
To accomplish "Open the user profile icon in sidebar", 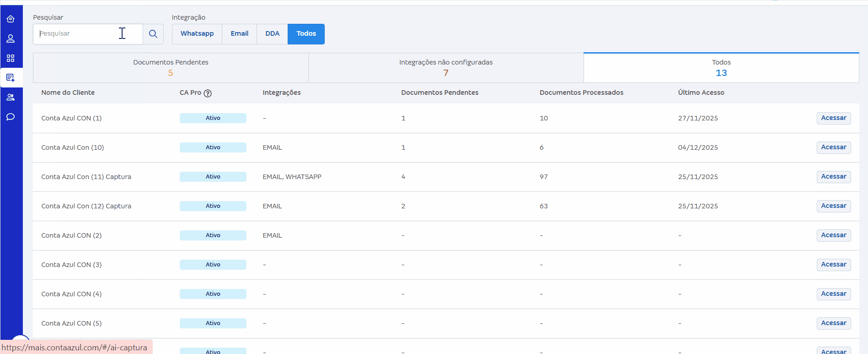I will point(11,38).
